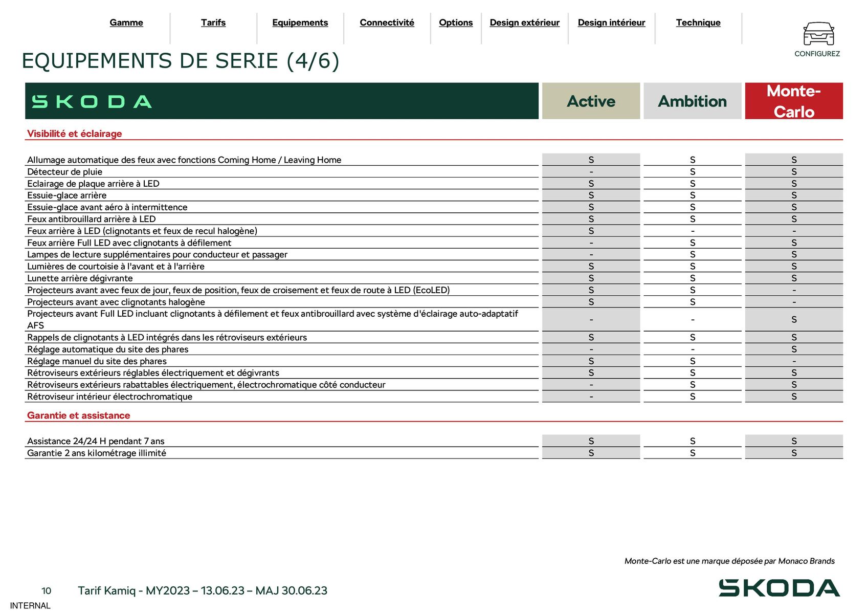
Task: Select the Active trim column header
Action: point(591,101)
